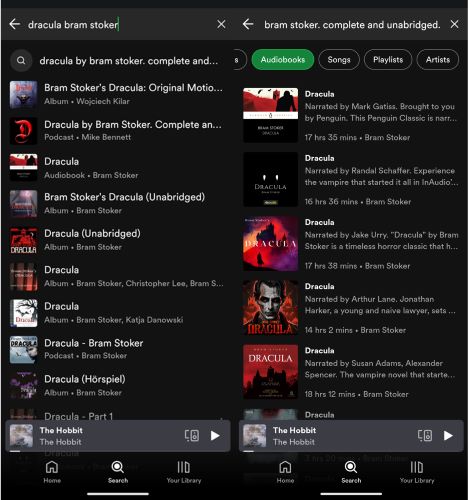Open Bram Stoker's Dracula album by Wojciech Kilar
This screenshot has width=469, height=500.
[117, 94]
